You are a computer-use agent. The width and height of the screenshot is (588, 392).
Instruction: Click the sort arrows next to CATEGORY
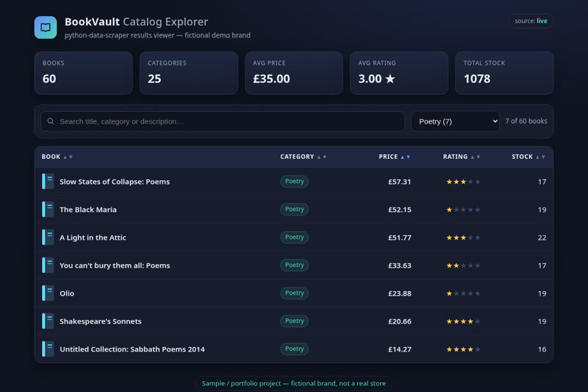[x=322, y=157]
